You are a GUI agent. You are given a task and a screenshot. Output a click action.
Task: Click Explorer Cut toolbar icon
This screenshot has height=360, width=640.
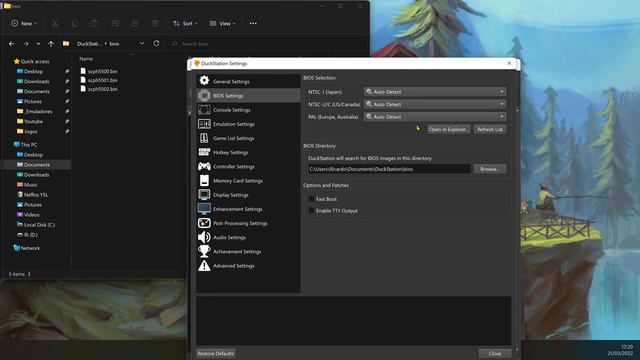click(x=55, y=24)
